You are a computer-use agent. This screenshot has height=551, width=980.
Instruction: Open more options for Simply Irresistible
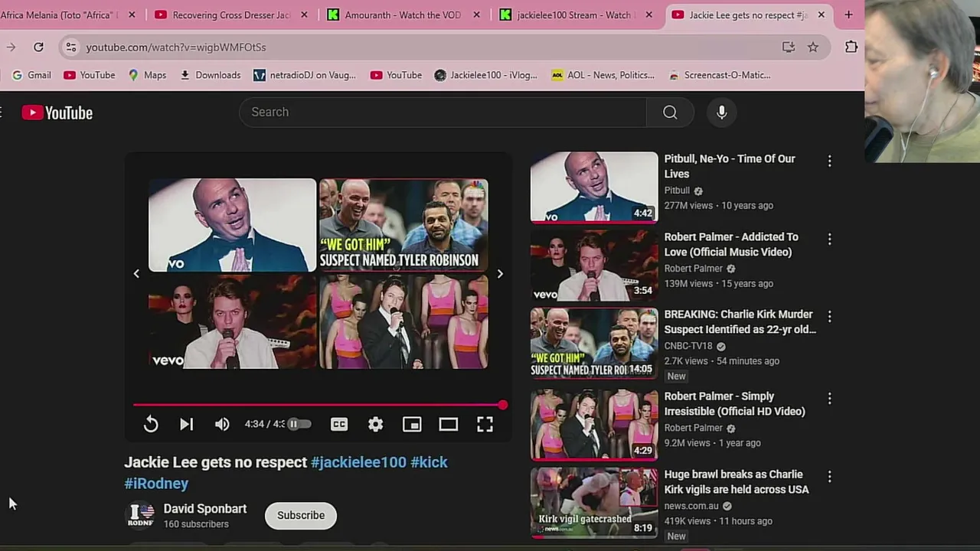(829, 398)
